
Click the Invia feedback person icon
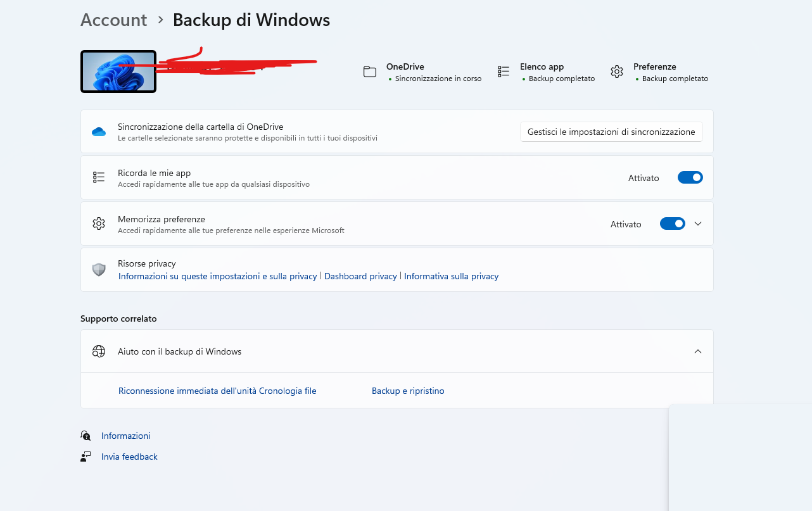pyautogui.click(x=86, y=457)
